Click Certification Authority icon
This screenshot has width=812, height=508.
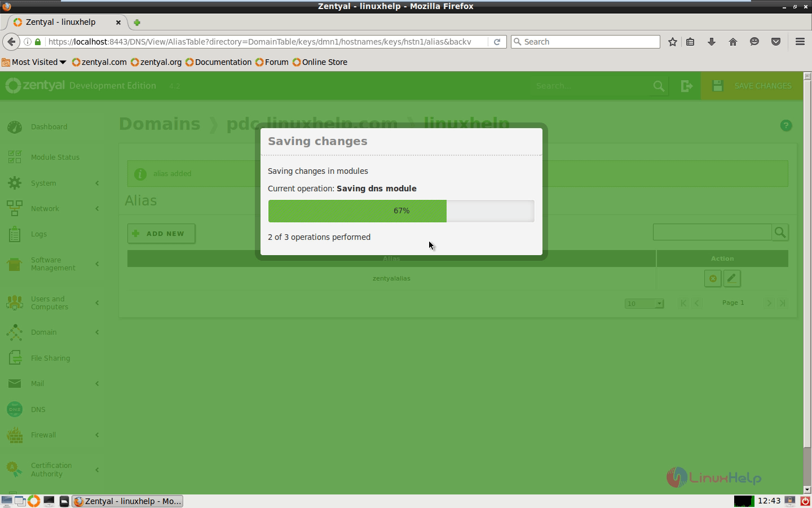point(15,470)
